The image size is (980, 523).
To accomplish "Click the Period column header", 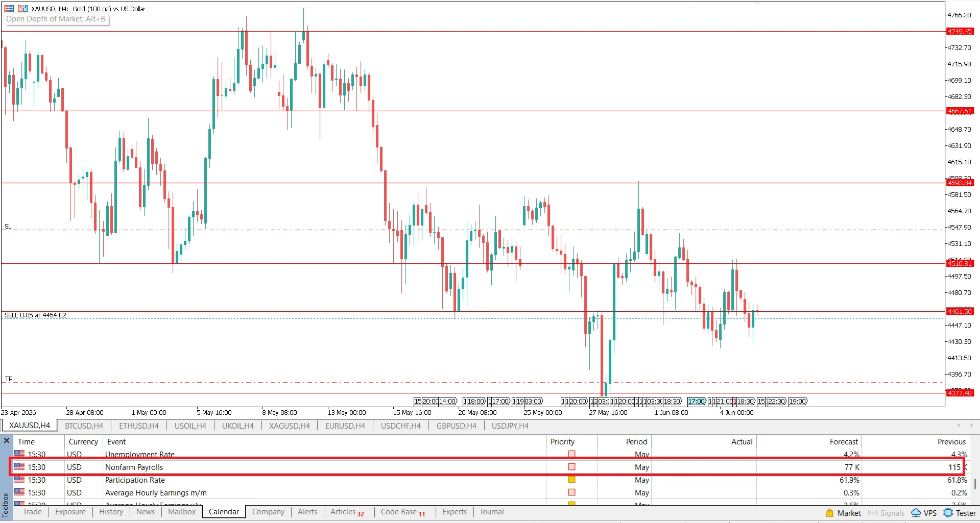I will (624, 442).
